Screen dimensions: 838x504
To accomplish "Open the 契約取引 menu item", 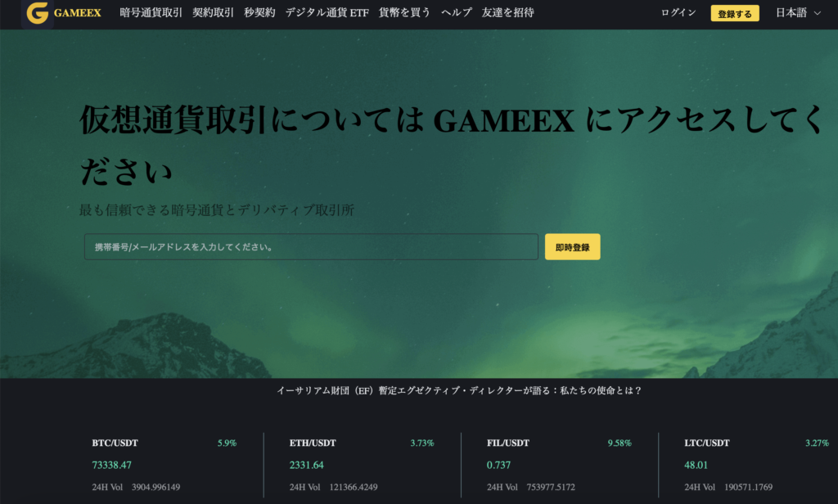I will [x=213, y=12].
